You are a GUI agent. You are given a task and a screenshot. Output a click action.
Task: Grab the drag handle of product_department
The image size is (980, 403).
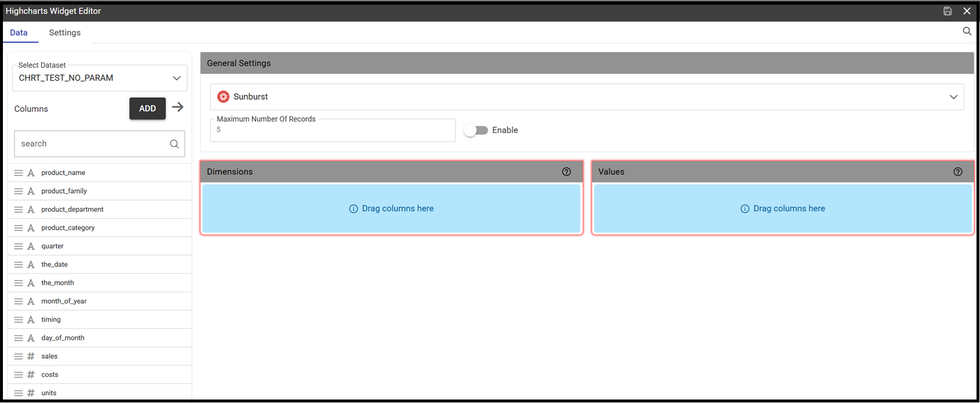[19, 209]
